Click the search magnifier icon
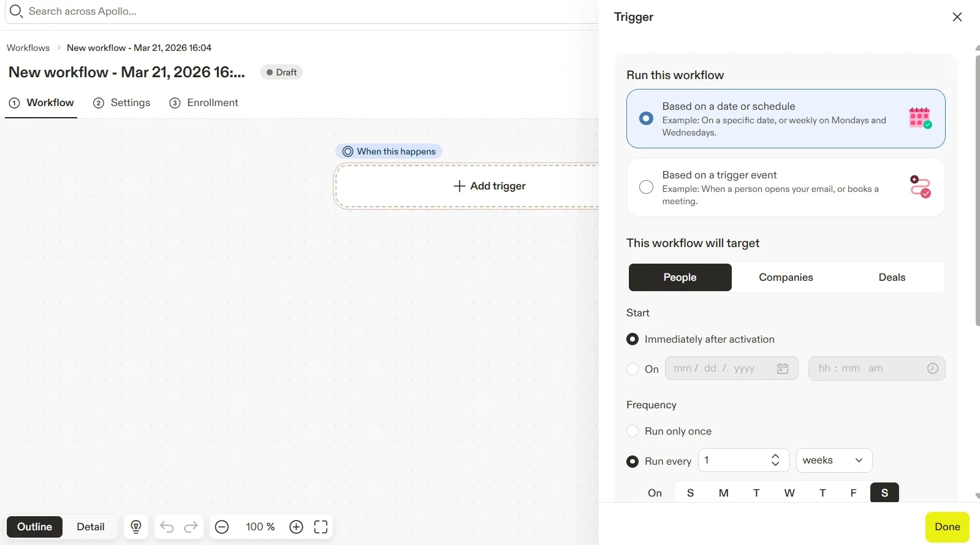This screenshot has width=980, height=545. (16, 12)
